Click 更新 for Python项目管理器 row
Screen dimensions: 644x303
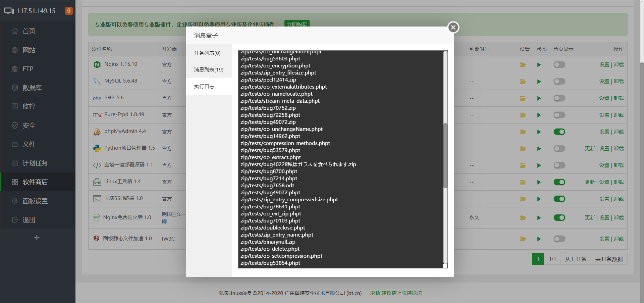(x=590, y=149)
